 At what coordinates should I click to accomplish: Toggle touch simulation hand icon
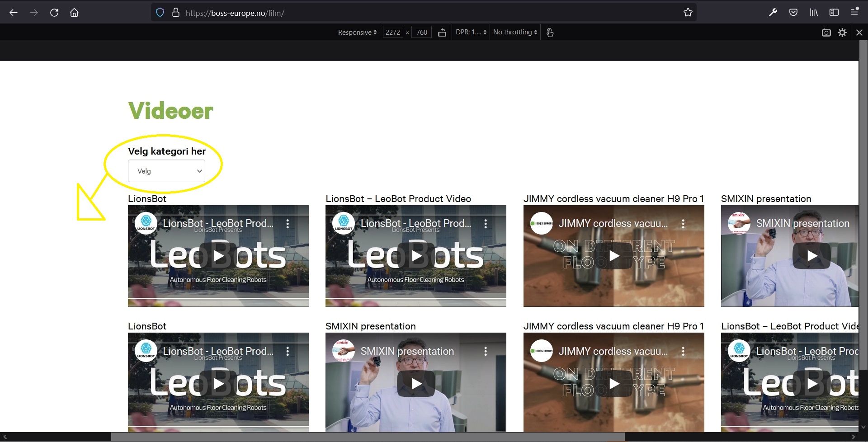(x=550, y=33)
